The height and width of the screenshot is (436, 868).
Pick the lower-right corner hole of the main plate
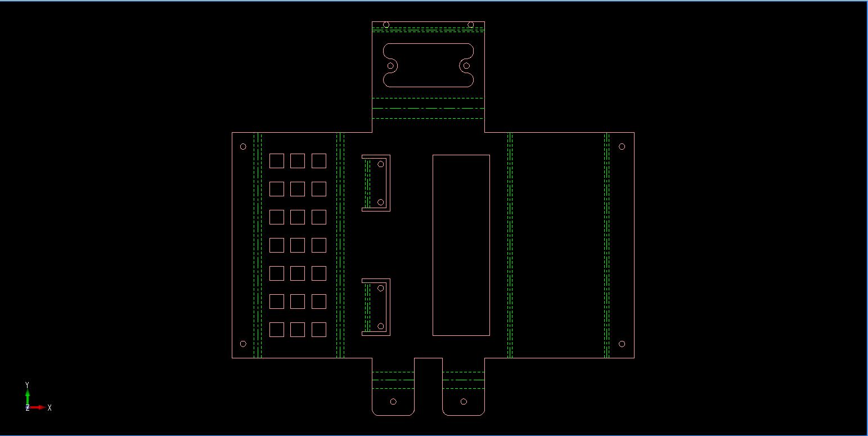pyautogui.click(x=622, y=344)
